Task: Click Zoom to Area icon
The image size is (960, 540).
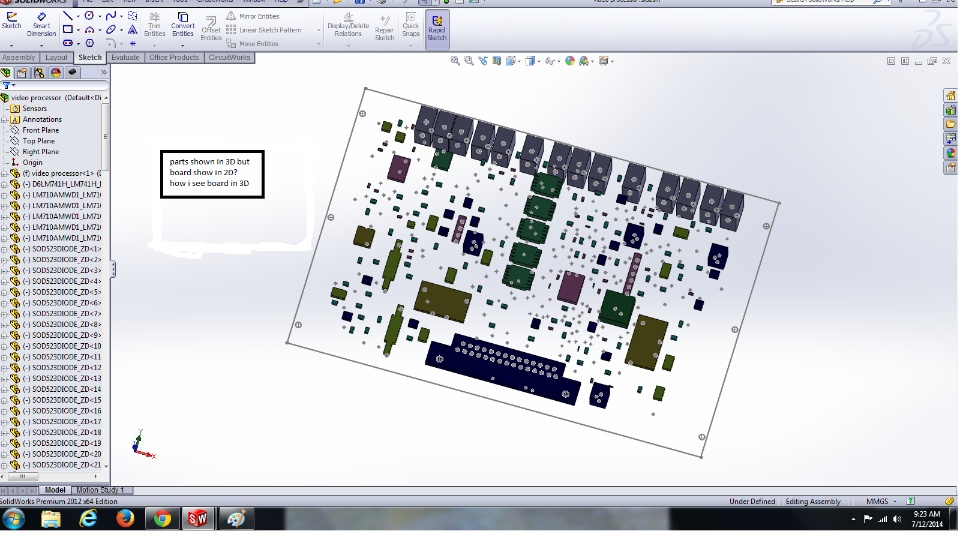Action: coord(469,61)
